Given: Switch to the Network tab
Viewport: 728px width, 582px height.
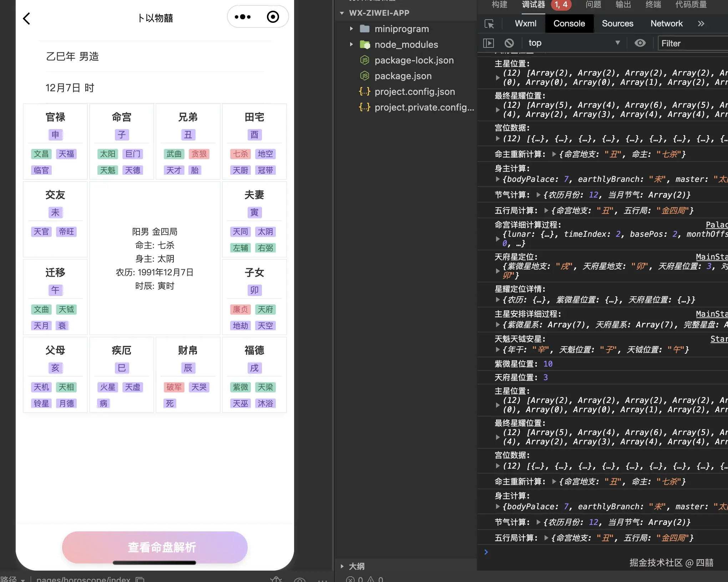Looking at the screenshot, I should tap(666, 24).
